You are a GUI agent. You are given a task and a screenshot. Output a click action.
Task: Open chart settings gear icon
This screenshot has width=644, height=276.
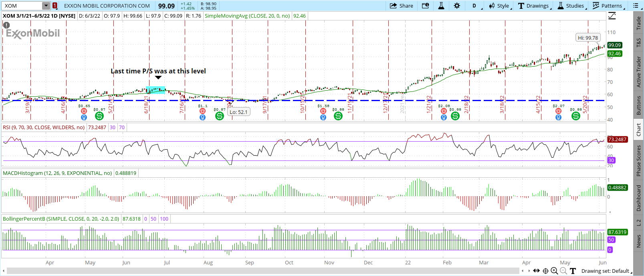(457, 6)
